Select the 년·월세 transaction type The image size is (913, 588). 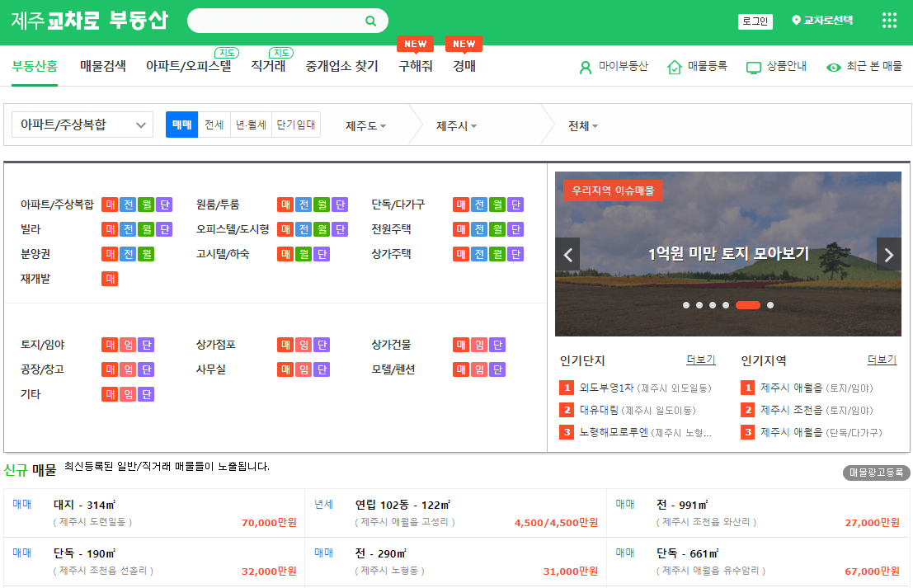pyautogui.click(x=250, y=124)
